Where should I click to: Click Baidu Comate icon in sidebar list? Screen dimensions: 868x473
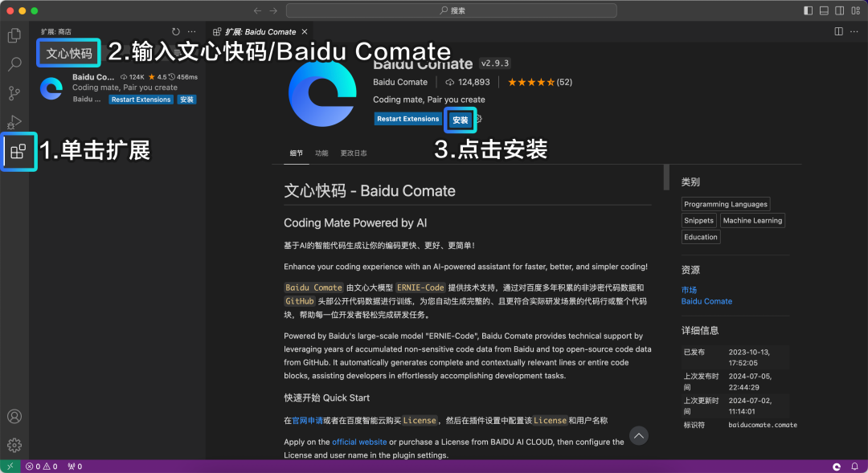(x=51, y=88)
